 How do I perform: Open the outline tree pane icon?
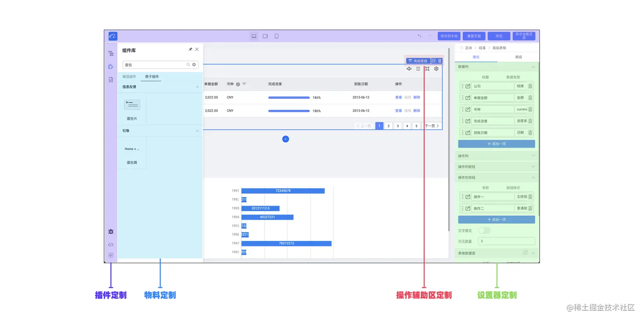tap(111, 54)
